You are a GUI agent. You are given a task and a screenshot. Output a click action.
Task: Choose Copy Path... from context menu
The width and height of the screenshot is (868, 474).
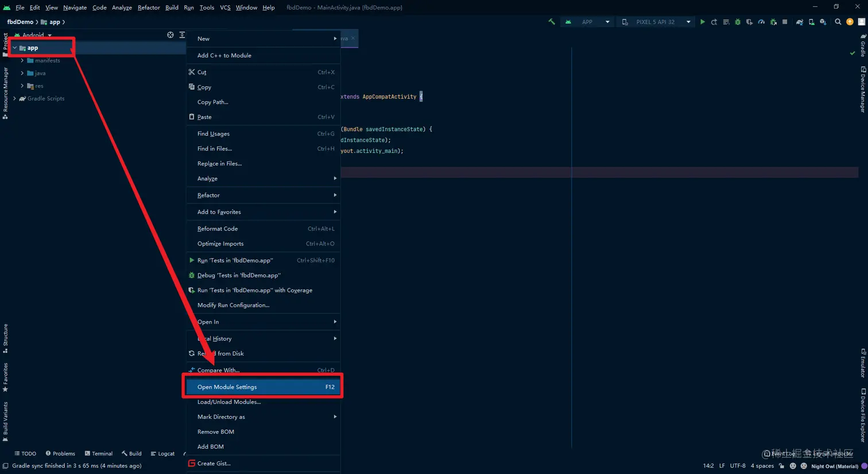click(x=263, y=102)
